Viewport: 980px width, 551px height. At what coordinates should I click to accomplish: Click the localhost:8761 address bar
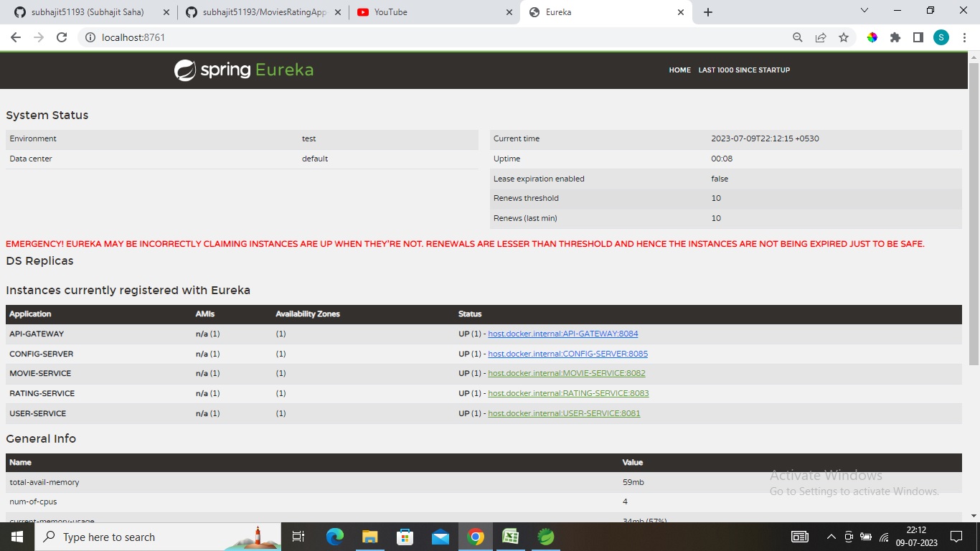pyautogui.click(x=430, y=37)
